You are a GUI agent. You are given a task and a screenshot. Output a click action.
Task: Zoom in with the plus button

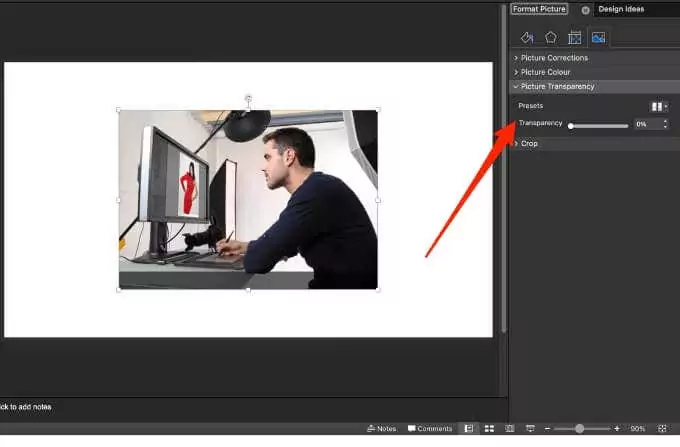click(617, 429)
